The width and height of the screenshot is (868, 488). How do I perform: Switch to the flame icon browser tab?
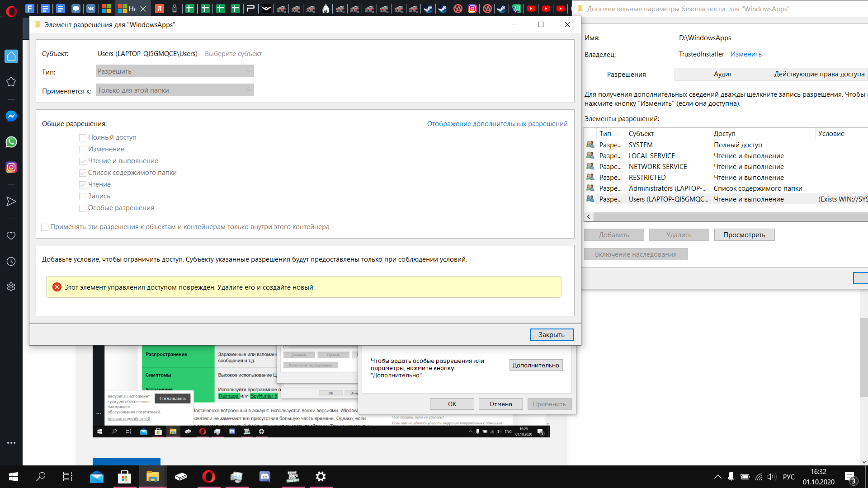click(x=325, y=8)
